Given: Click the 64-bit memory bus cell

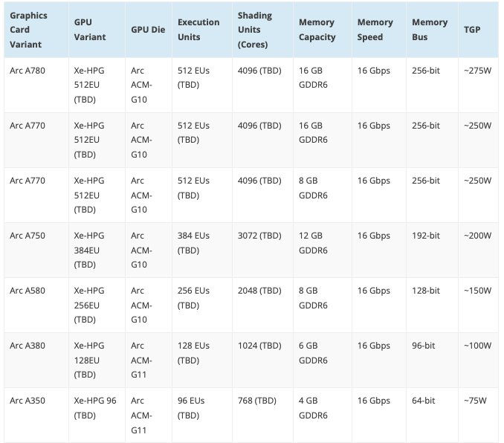Looking at the screenshot, I should point(423,400).
